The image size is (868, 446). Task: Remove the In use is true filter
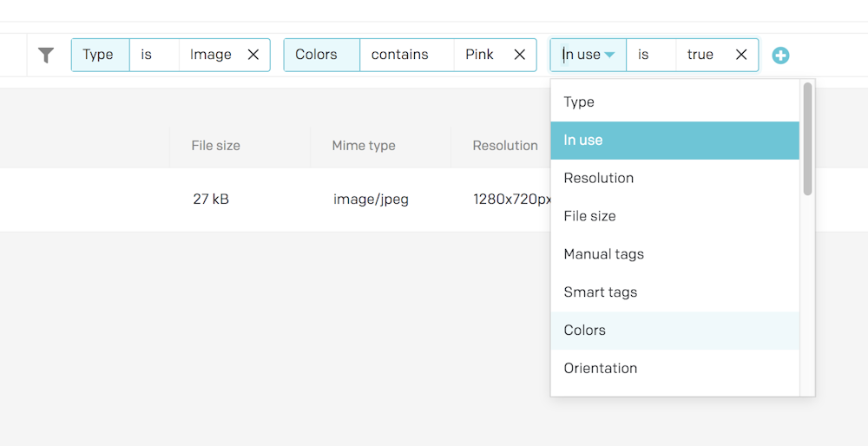741,55
